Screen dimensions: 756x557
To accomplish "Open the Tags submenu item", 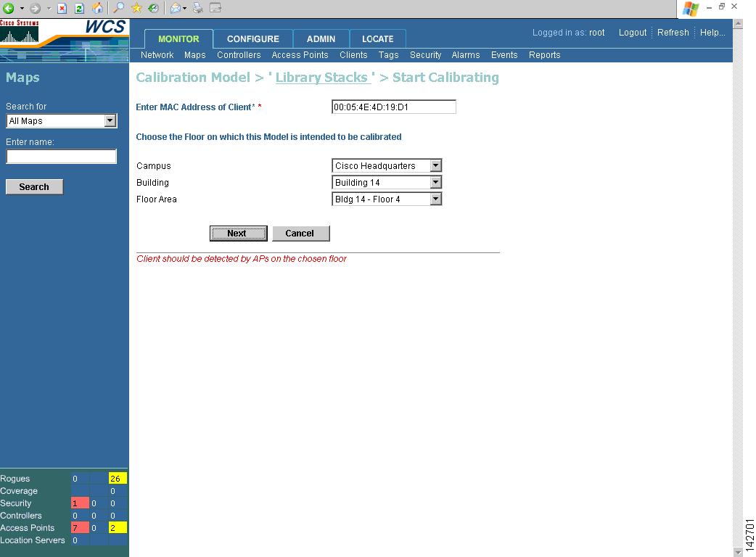I will coord(389,55).
